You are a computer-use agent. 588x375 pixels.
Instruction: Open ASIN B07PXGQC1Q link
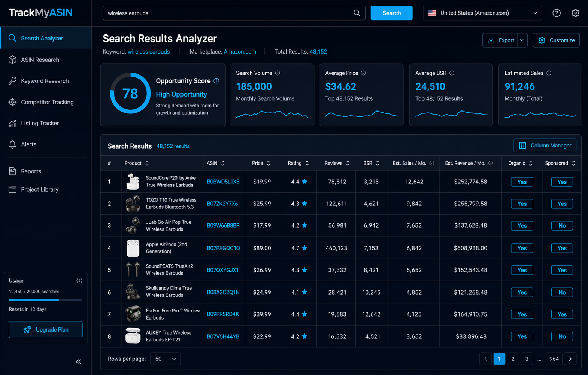coord(224,248)
